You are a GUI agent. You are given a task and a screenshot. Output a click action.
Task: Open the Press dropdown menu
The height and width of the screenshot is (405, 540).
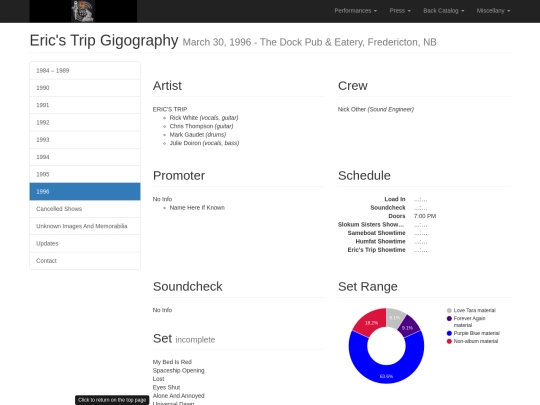tap(400, 11)
